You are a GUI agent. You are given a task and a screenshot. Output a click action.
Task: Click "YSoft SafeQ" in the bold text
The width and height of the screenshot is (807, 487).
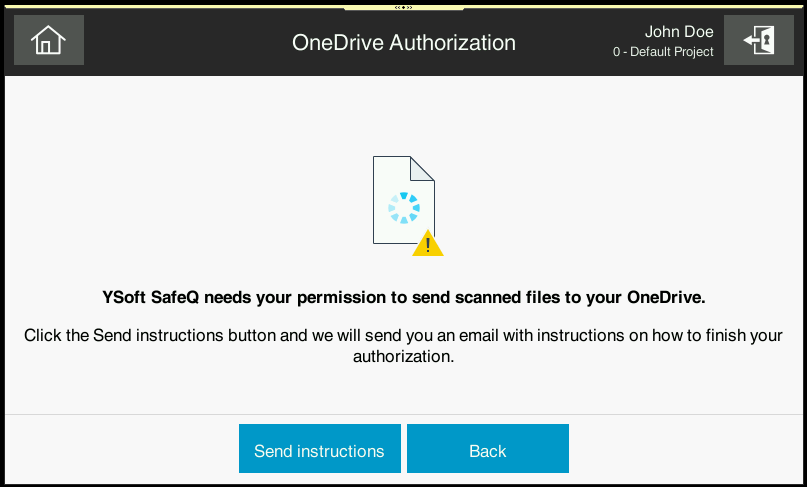[149, 297]
